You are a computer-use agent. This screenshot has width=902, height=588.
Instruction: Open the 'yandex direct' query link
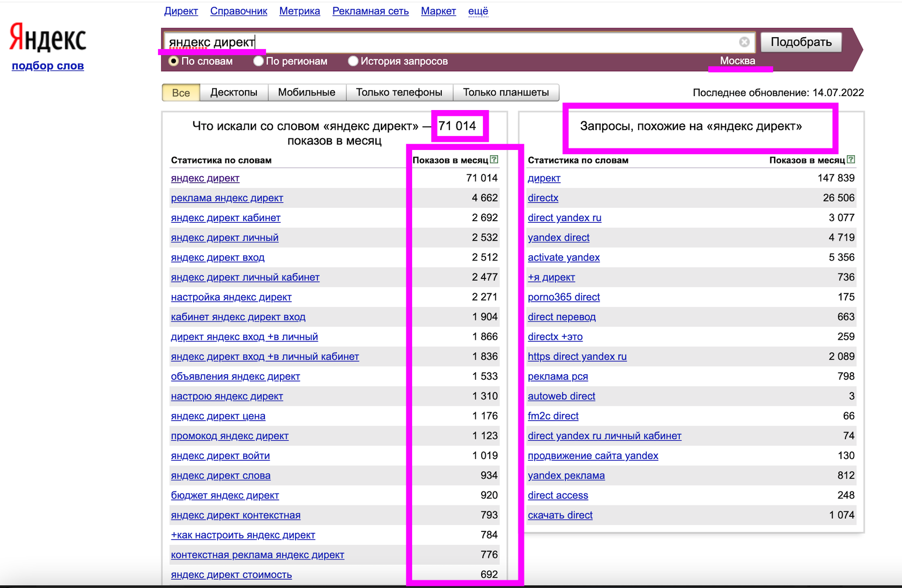pos(558,238)
